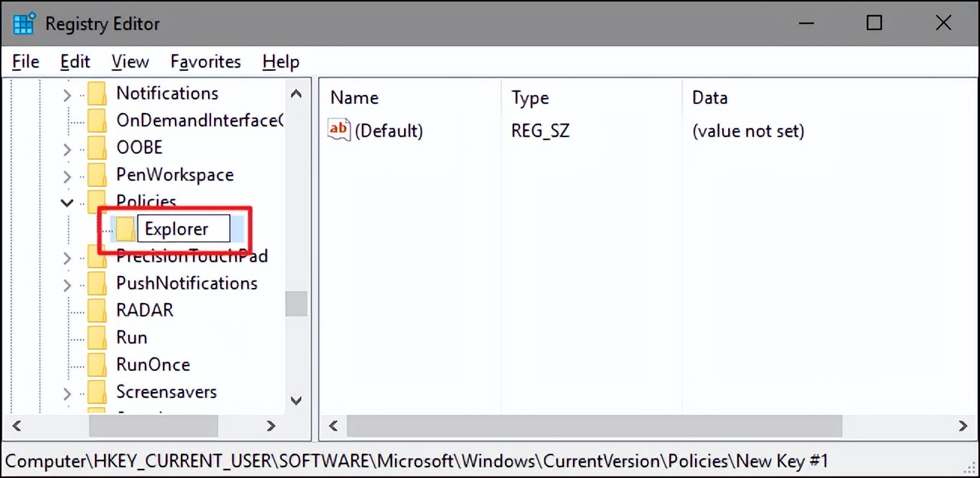Select the folder icon of the Explorer key
Viewport: 980px width, 478px height.
point(124,228)
